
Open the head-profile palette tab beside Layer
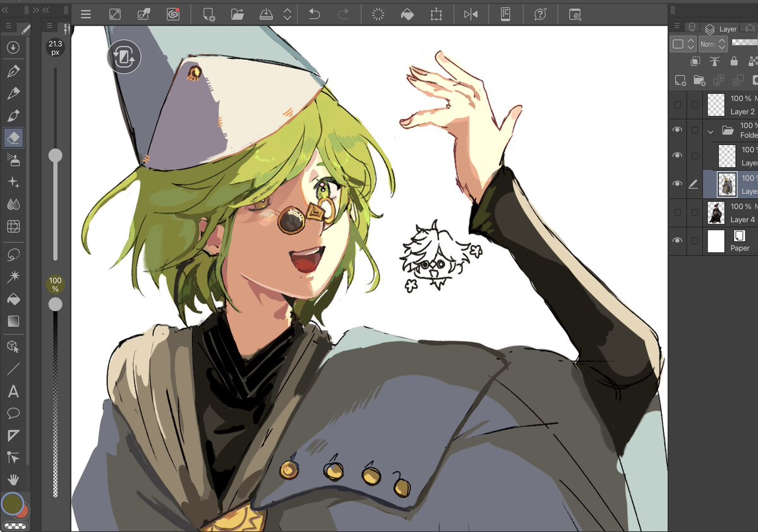tap(692, 28)
